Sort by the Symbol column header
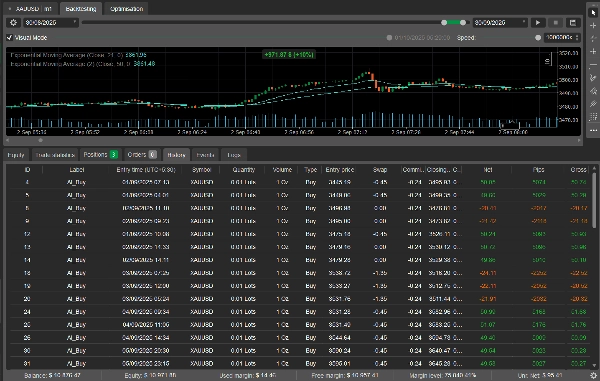Viewport: 600px width, 381px height. [201, 169]
